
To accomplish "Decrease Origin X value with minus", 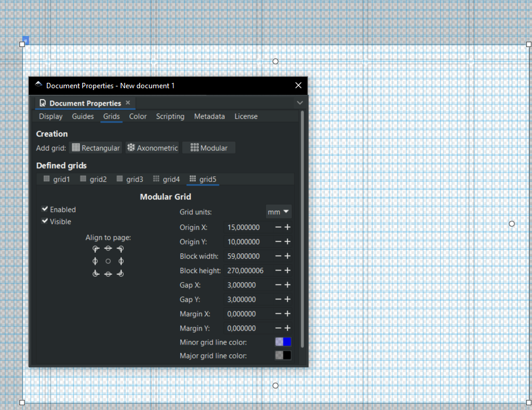I will (x=278, y=228).
